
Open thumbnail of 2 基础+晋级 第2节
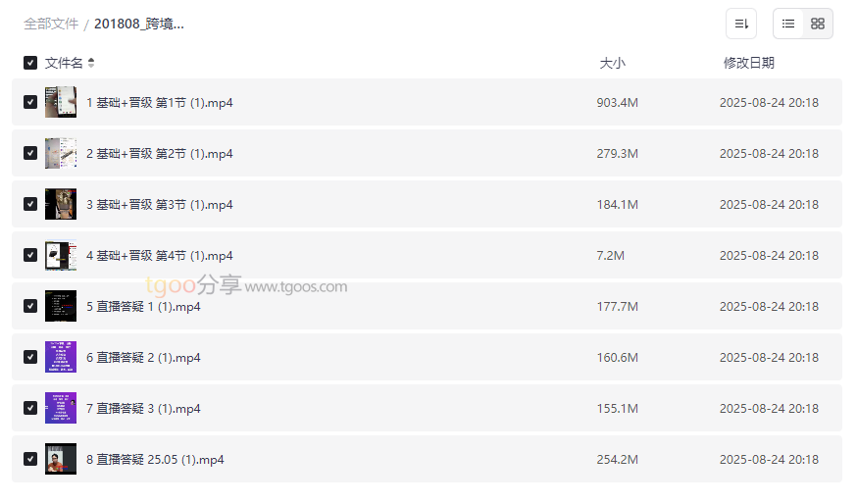pos(61,153)
